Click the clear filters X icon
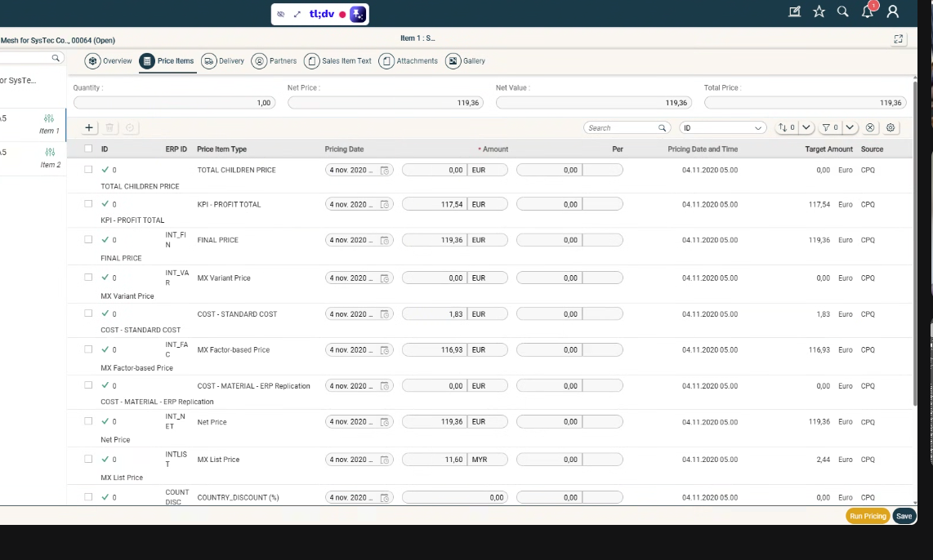This screenshot has width=933, height=560. pos(870,128)
